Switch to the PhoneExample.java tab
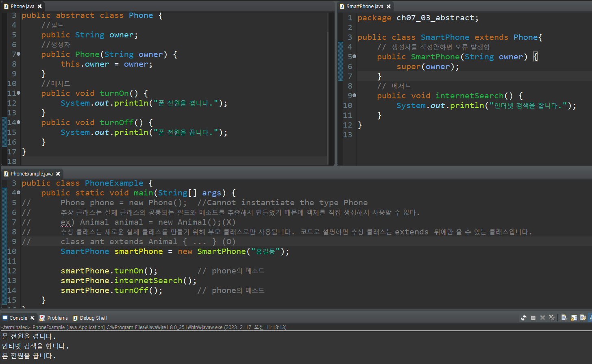The height and width of the screenshot is (364, 592). (32, 173)
